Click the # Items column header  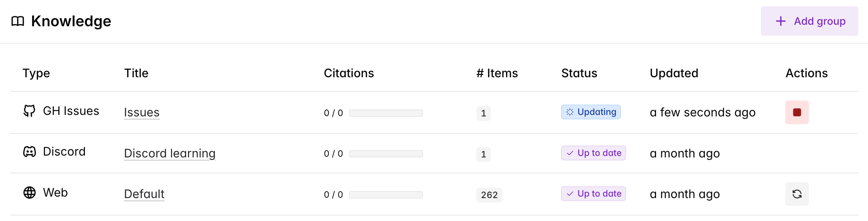(x=497, y=73)
